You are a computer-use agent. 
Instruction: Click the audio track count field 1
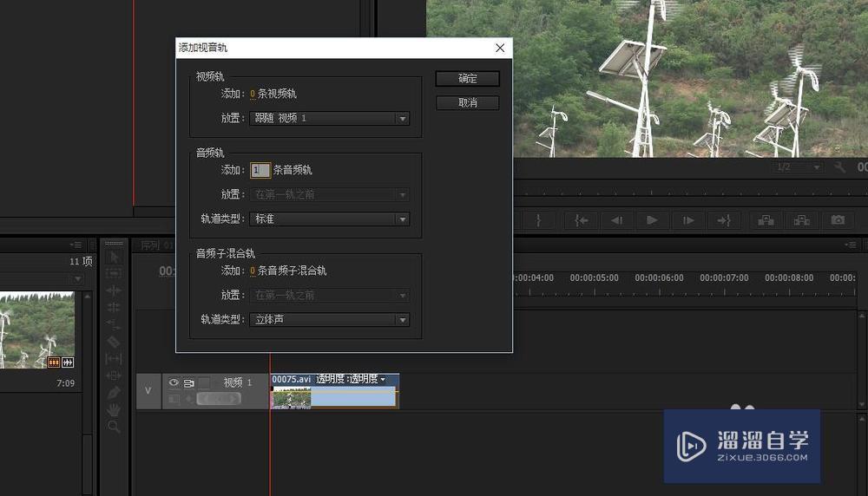[260, 170]
